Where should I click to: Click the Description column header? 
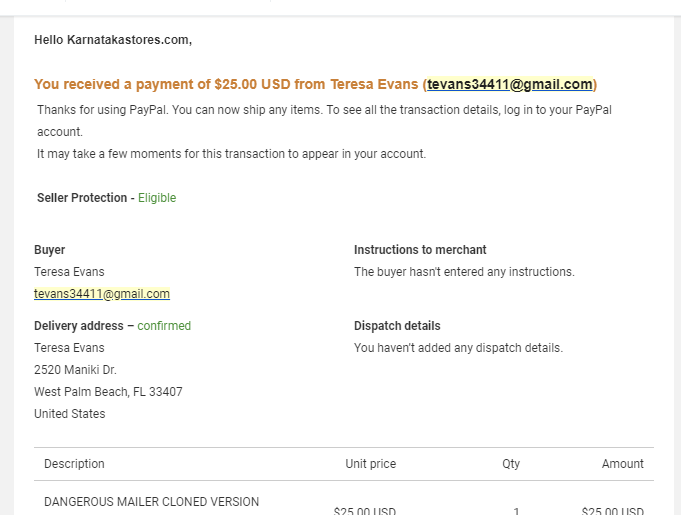(x=74, y=464)
